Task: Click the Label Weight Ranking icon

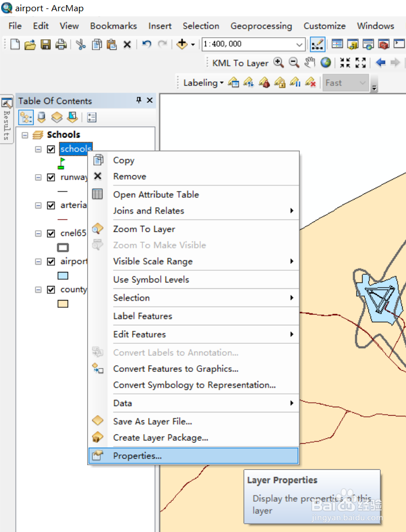Action: 264,82
